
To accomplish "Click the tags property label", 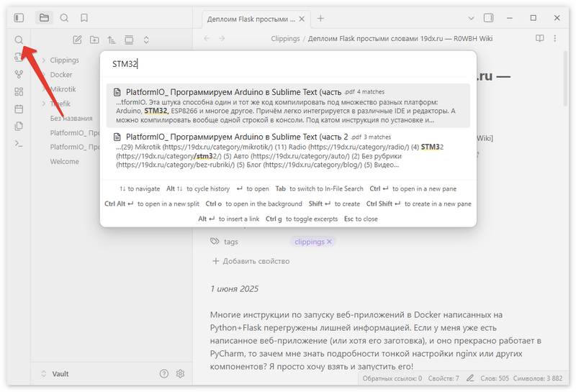I will (x=230, y=242).
